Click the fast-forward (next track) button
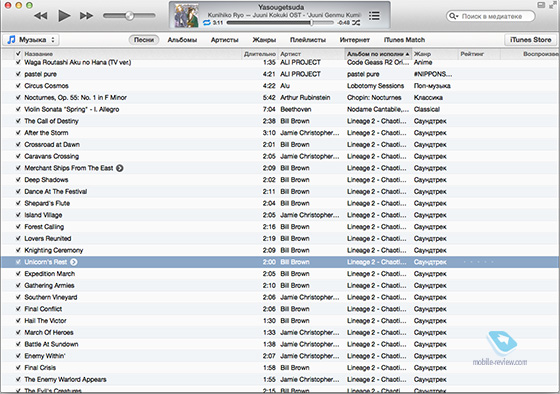 coord(86,16)
